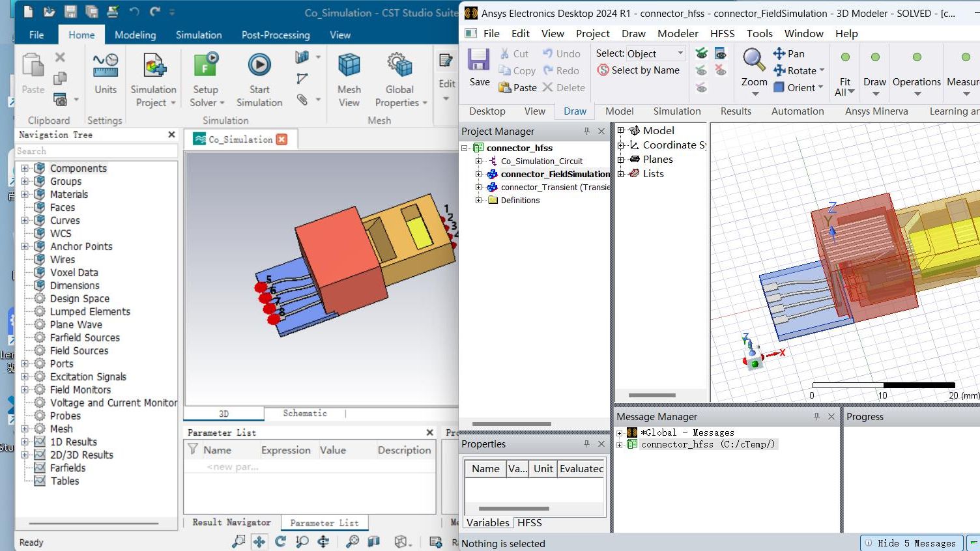Viewport: 980px width, 551px height.
Task: Click Select by Name in Ansys
Action: tap(639, 70)
